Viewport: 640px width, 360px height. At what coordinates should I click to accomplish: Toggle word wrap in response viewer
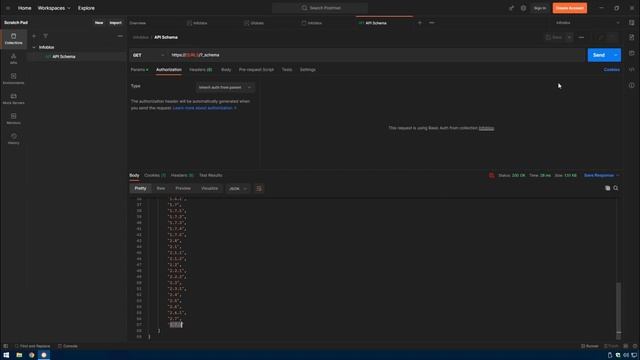[259, 189]
